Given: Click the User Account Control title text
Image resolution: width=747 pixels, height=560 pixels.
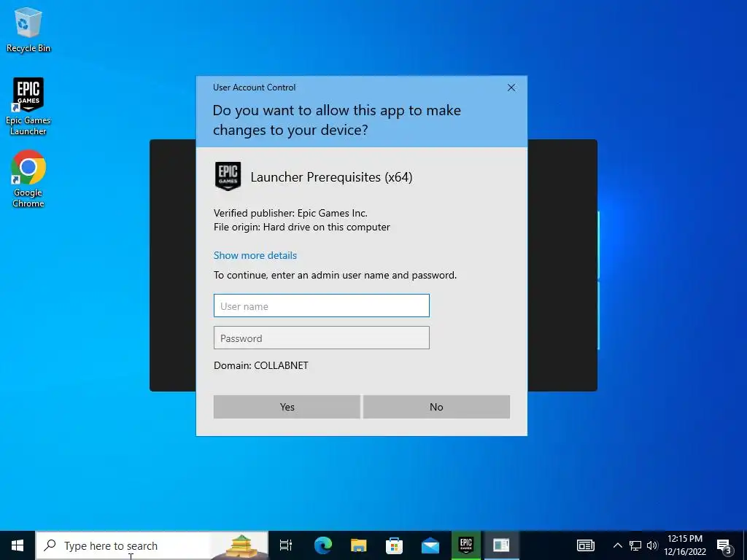Looking at the screenshot, I should coord(254,87).
